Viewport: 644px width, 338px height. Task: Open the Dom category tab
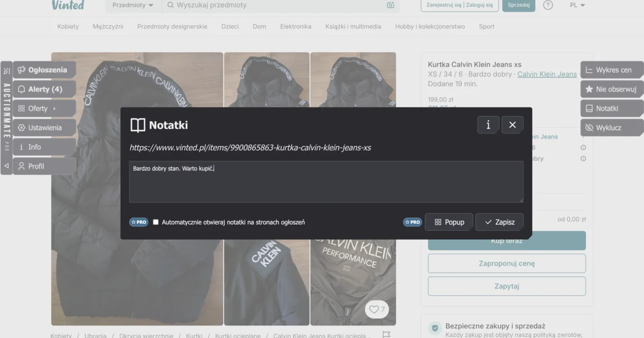260,26
